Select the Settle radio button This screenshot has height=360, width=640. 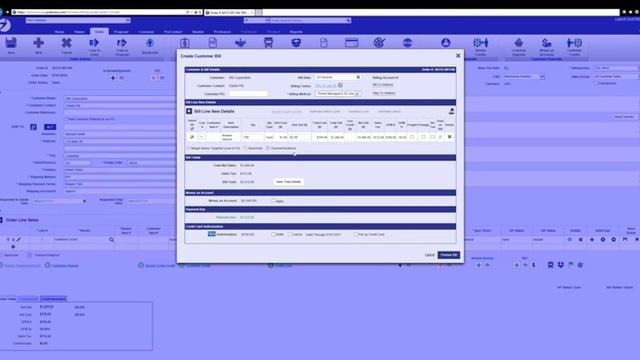(x=273, y=234)
